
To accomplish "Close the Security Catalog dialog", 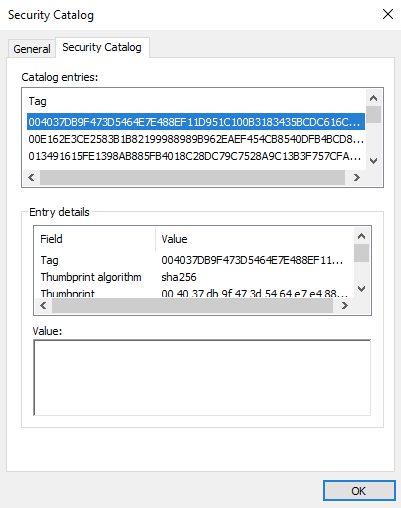I will click(x=388, y=14).
